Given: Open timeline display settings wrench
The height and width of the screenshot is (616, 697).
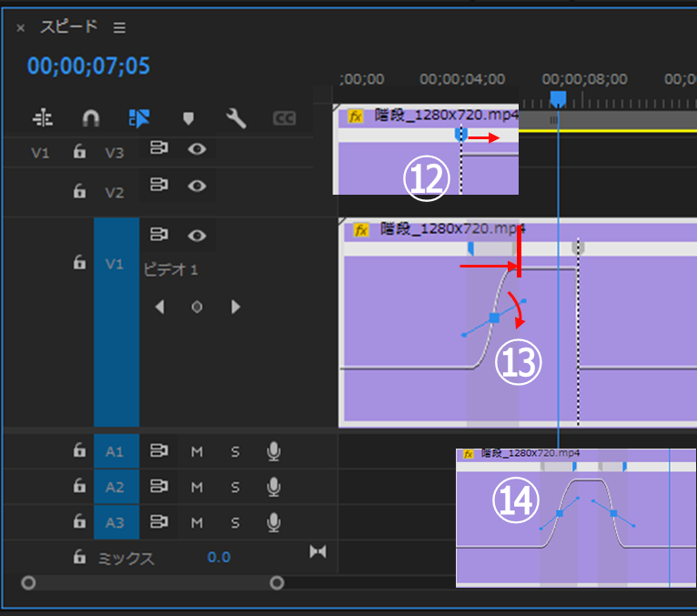Looking at the screenshot, I should click(236, 118).
